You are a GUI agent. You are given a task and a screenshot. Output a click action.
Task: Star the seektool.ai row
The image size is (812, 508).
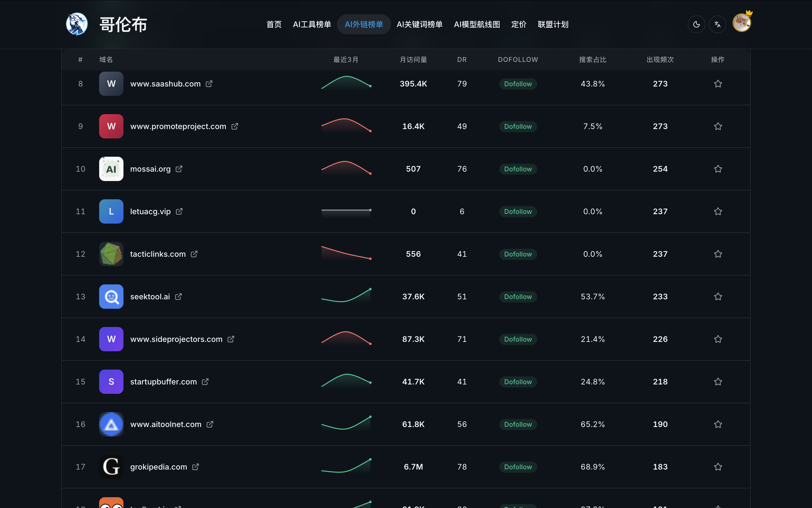tap(718, 296)
